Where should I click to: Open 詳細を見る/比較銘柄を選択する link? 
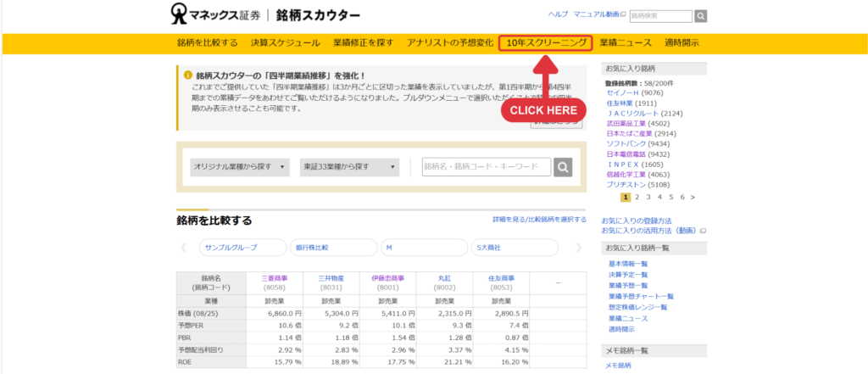click(540, 220)
